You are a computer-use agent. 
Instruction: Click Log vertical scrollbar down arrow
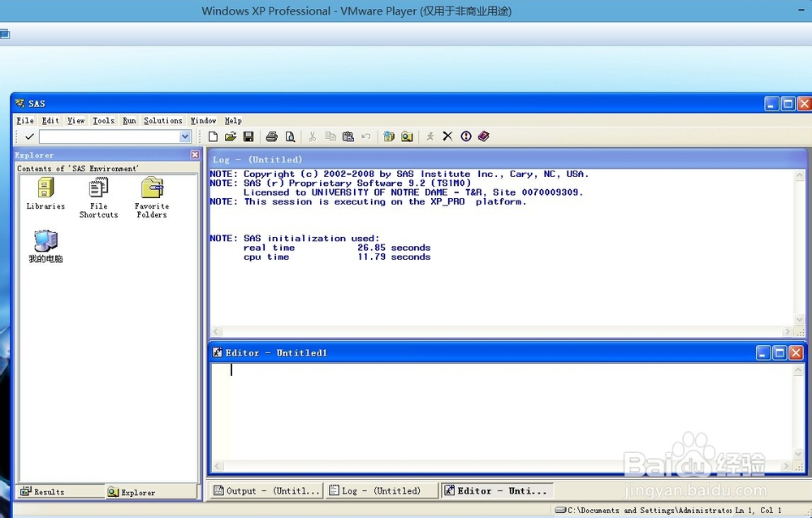[x=799, y=320]
